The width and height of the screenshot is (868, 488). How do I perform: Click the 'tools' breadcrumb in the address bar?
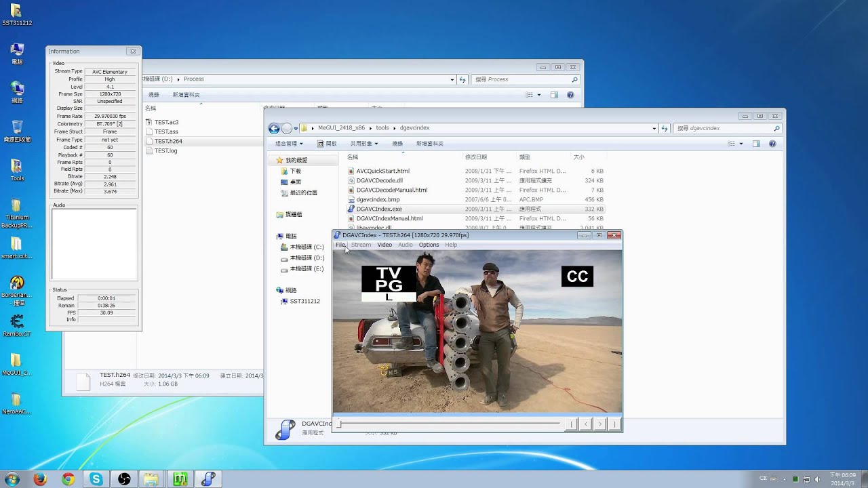tap(382, 127)
